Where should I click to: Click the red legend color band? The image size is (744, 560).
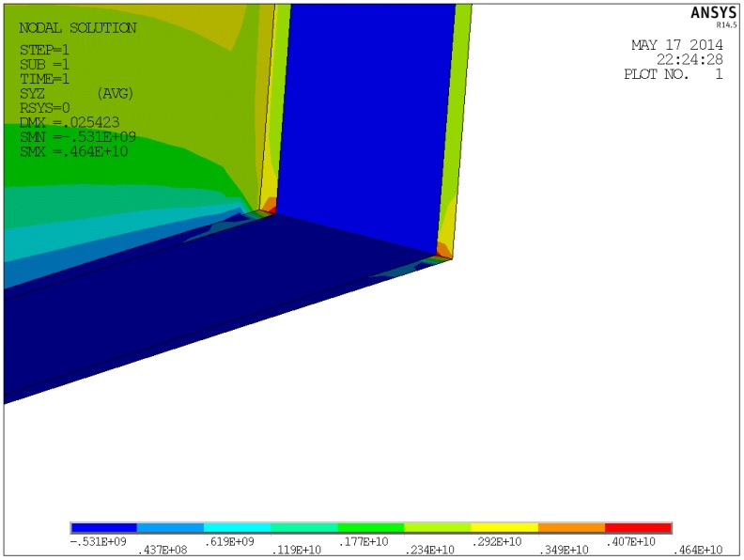[638, 528]
